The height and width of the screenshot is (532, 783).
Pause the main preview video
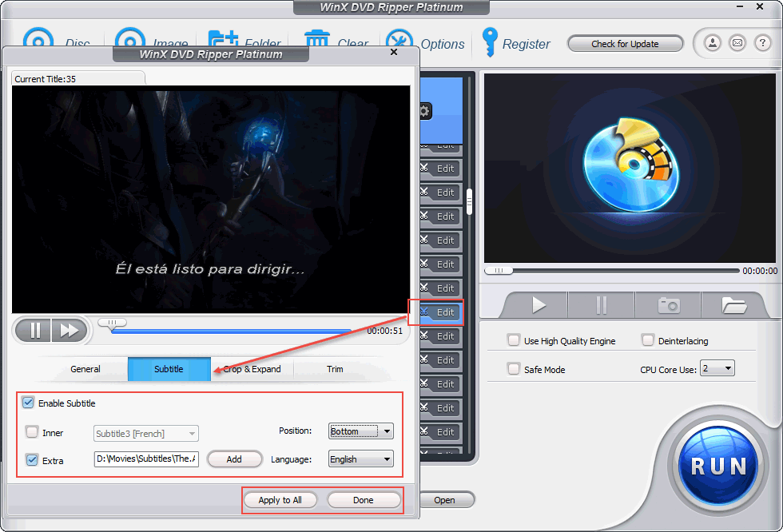pyautogui.click(x=601, y=304)
